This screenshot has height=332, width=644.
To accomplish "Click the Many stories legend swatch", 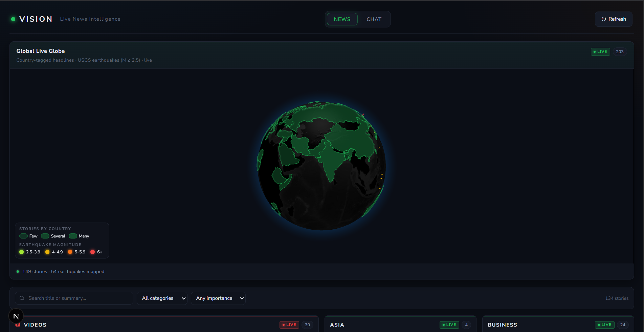I will pyautogui.click(x=73, y=236).
